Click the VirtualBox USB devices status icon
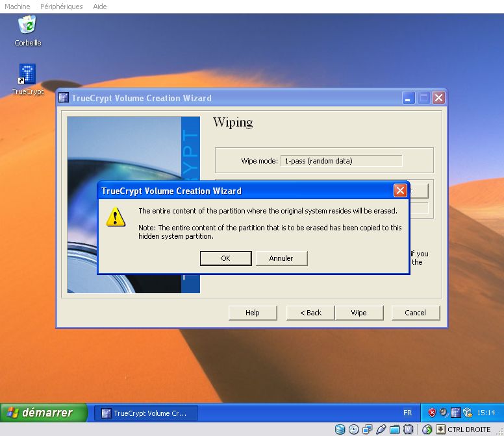504x436 pixels. (381, 430)
